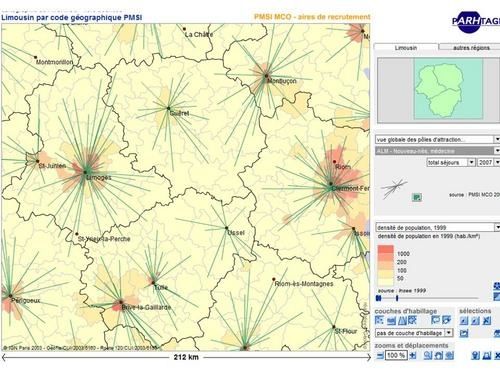Click the legend threshold slider handle
This screenshot has height=375, width=500.
(397, 298)
